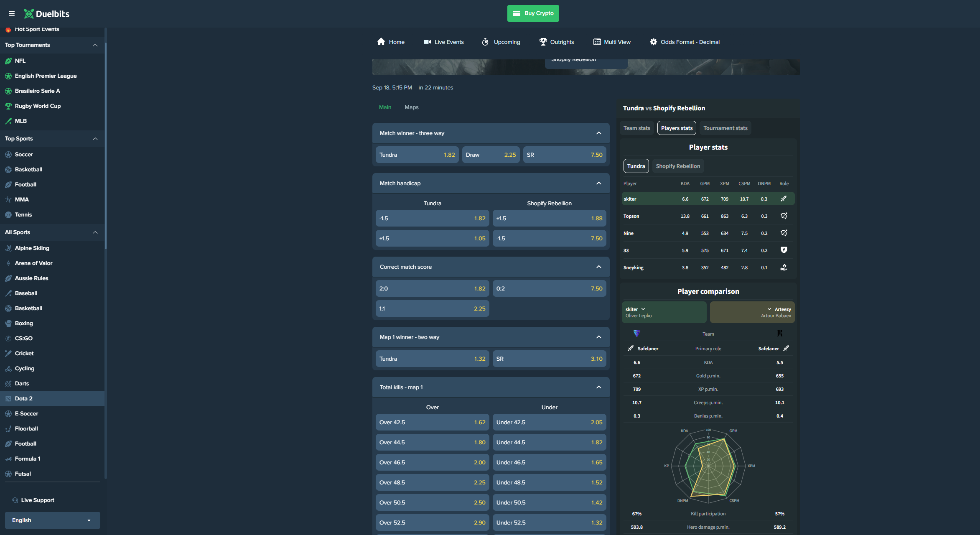Click the Boxing glove icon

click(x=8, y=324)
